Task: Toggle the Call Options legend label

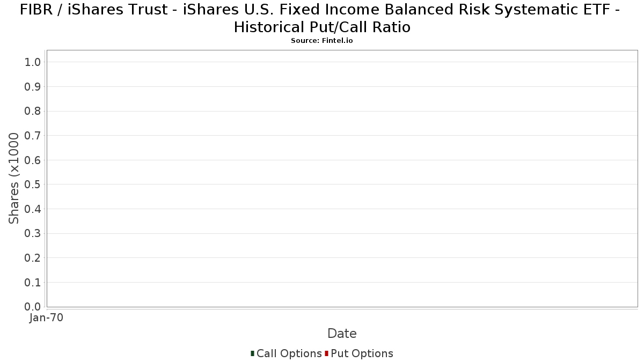Action: pos(289,353)
